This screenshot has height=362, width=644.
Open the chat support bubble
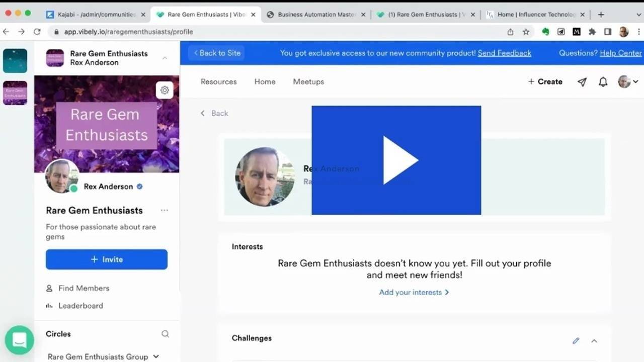(20, 340)
